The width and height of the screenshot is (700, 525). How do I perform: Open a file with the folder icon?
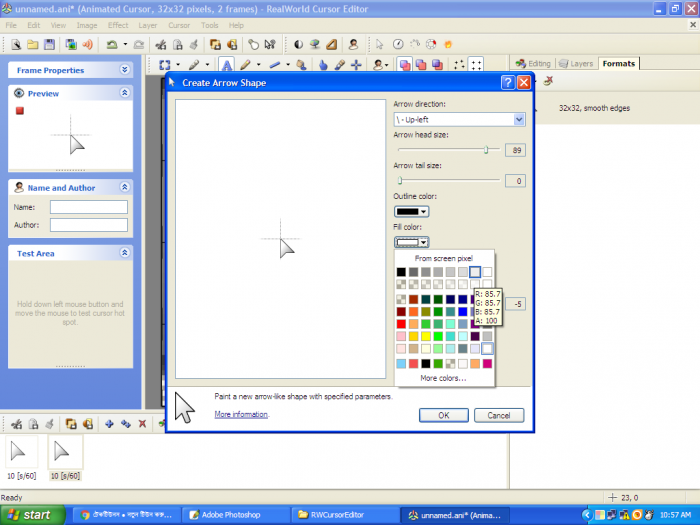pos(33,44)
